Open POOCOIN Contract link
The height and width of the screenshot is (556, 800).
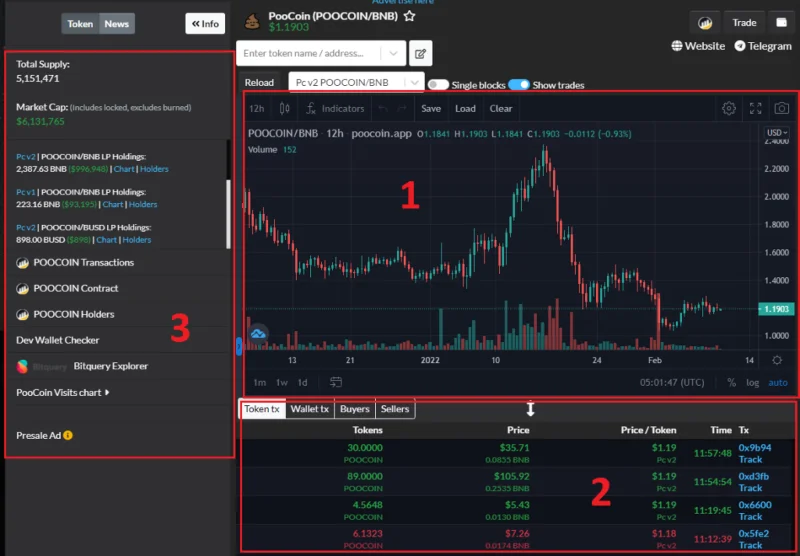(67, 288)
